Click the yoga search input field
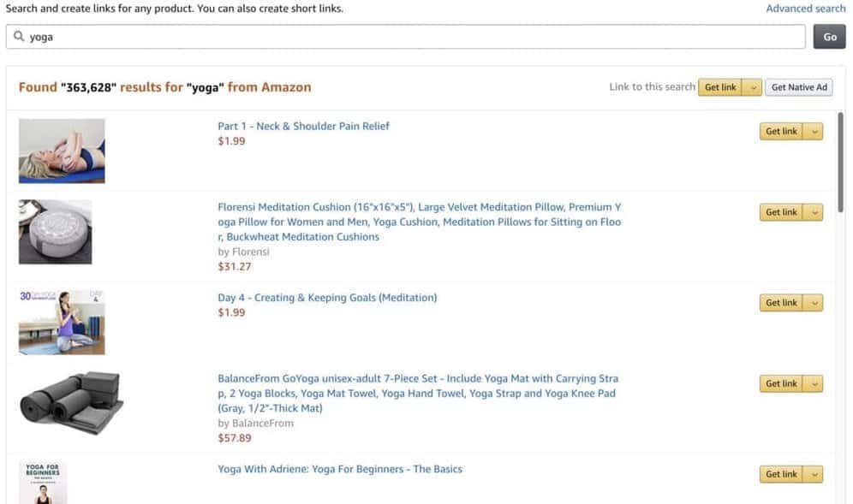Image resolution: width=853 pixels, height=504 pixels. coord(411,37)
